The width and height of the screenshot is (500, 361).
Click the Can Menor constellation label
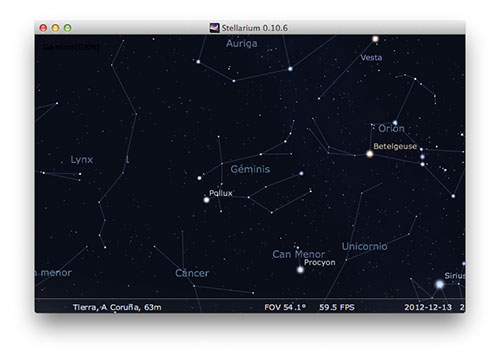[298, 254]
